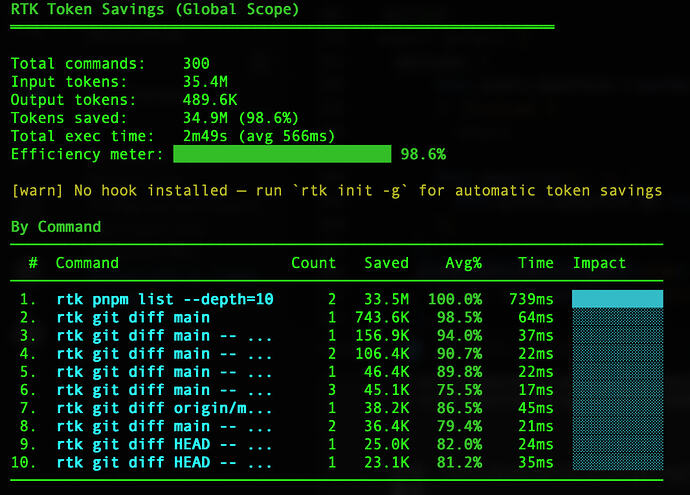Click the 743.6K saved value
This screenshot has width=690, height=495.
pos(382,317)
